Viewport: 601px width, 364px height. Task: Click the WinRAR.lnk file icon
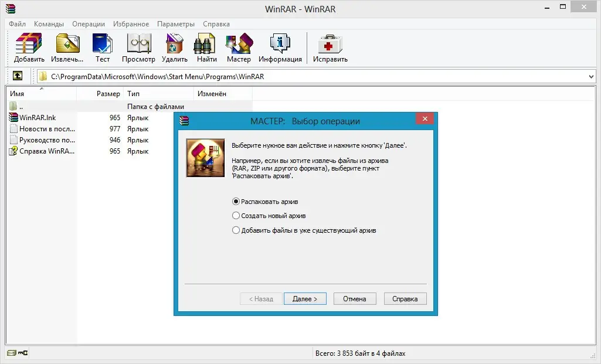click(13, 117)
